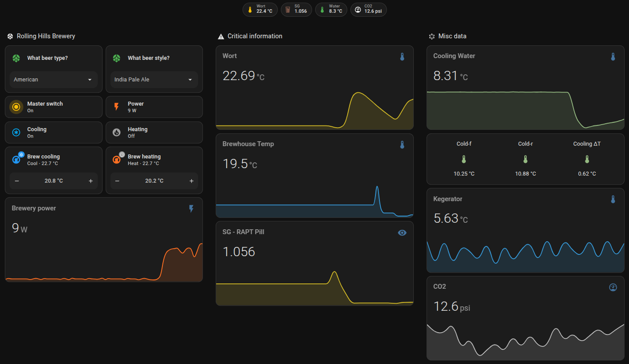The height and width of the screenshot is (364, 629).
Task: Click the CO2 12.6 psi top badge
Action: (368, 10)
